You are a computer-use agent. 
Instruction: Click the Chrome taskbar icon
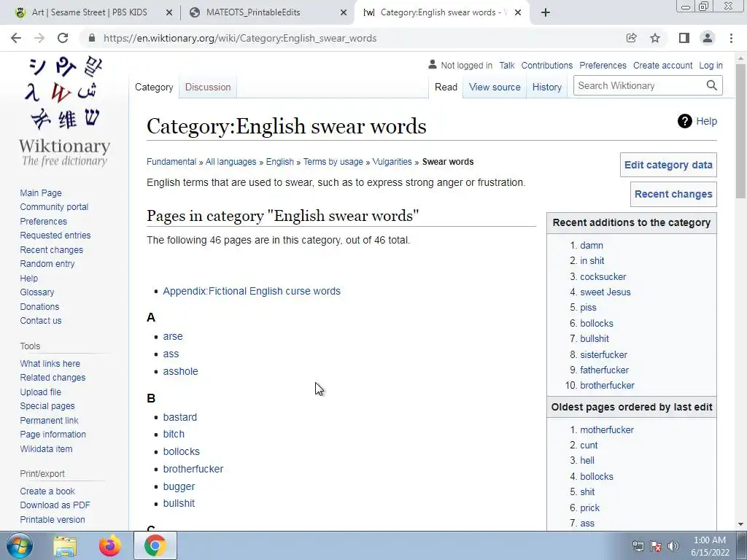tap(155, 546)
